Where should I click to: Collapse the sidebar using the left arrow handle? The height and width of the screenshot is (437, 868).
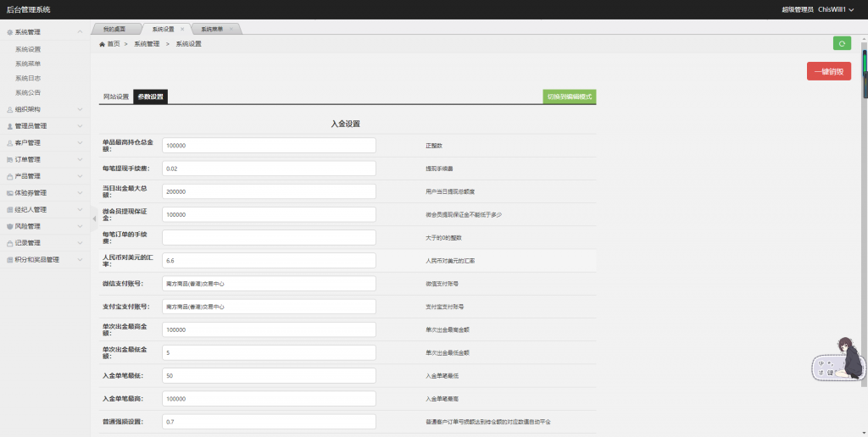coord(94,218)
